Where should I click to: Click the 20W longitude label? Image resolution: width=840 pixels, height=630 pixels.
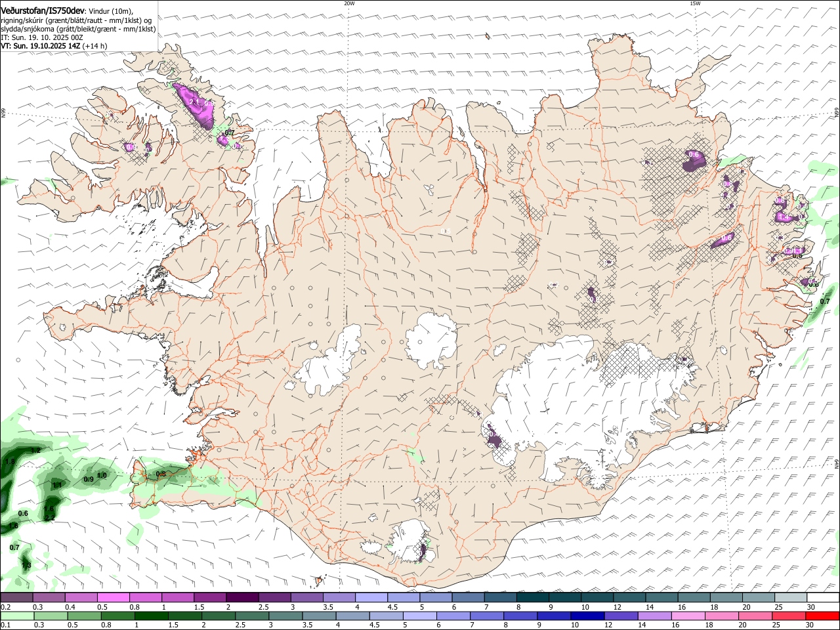[x=349, y=3]
